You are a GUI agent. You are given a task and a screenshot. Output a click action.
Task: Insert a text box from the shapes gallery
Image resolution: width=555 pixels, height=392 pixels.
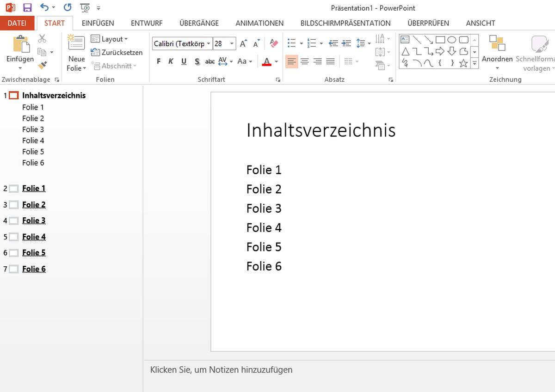[x=406, y=40]
